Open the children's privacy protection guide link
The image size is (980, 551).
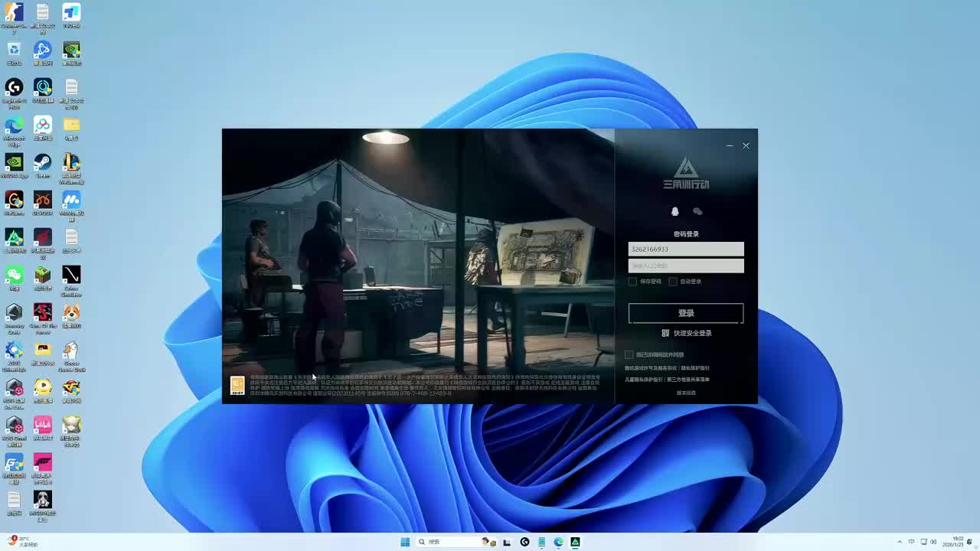[x=644, y=380]
